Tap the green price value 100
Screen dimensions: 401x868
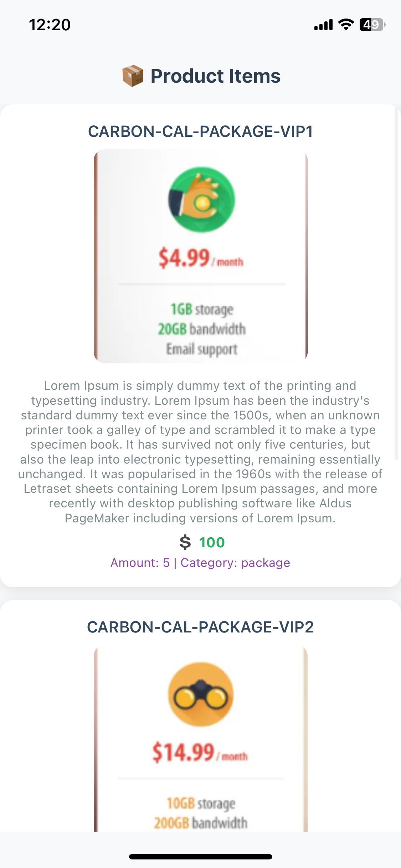coord(212,542)
